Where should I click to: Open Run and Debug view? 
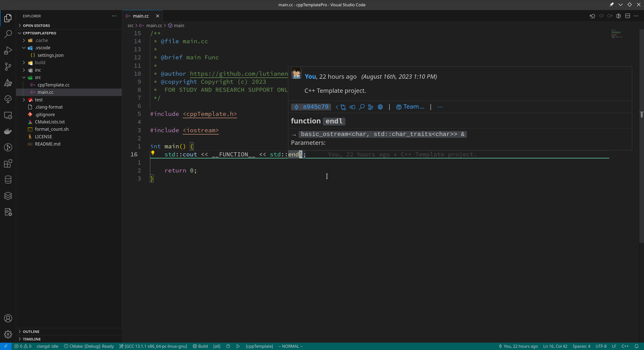[8, 51]
